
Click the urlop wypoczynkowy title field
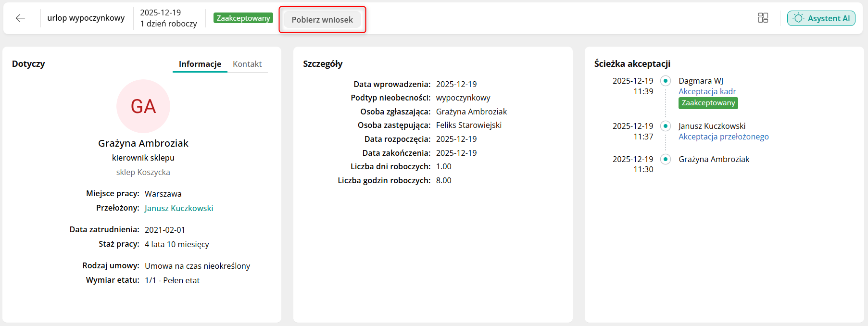[x=86, y=17]
